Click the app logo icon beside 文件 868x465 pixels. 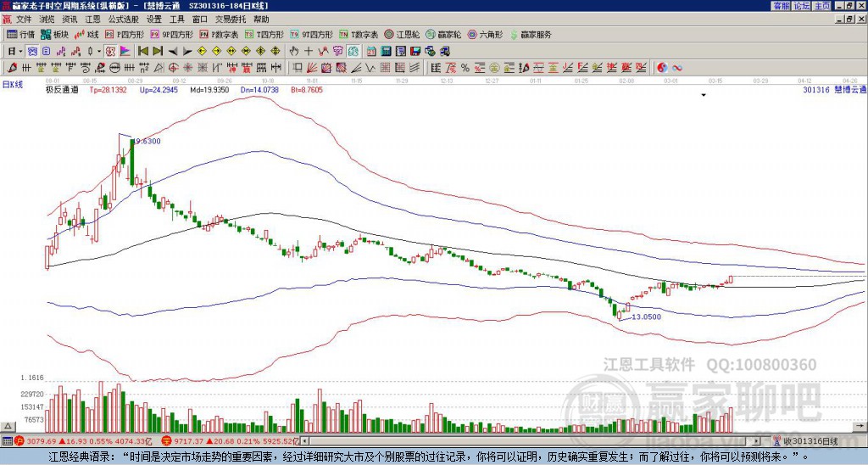coord(7,20)
